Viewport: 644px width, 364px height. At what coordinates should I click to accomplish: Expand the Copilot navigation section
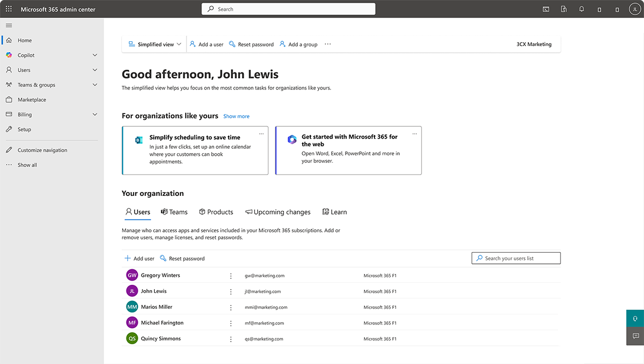click(x=95, y=55)
